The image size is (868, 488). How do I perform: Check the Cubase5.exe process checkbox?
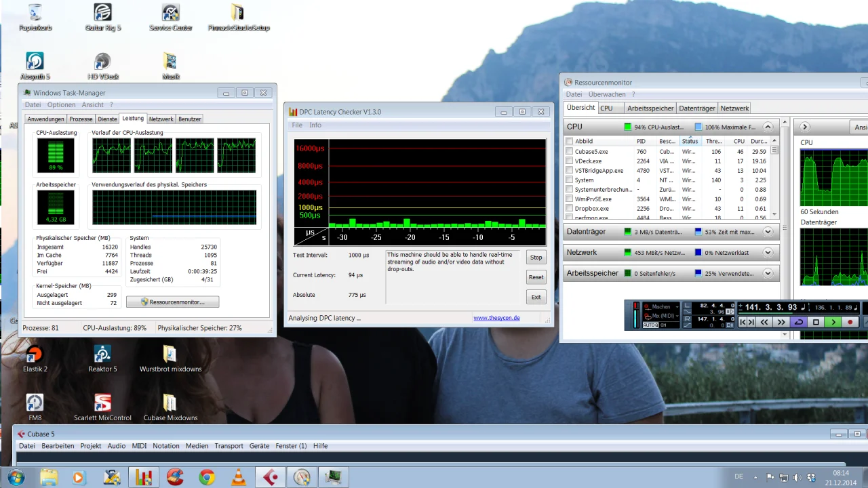click(570, 152)
